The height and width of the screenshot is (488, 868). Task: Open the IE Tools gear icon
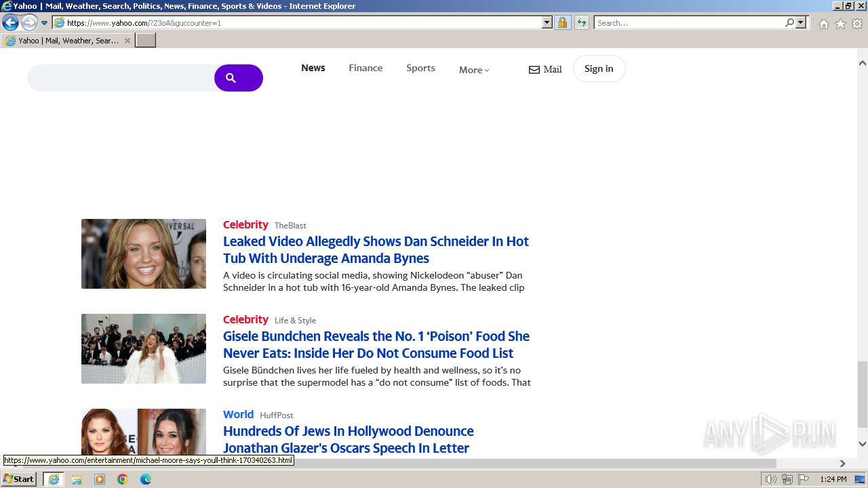pos(857,24)
